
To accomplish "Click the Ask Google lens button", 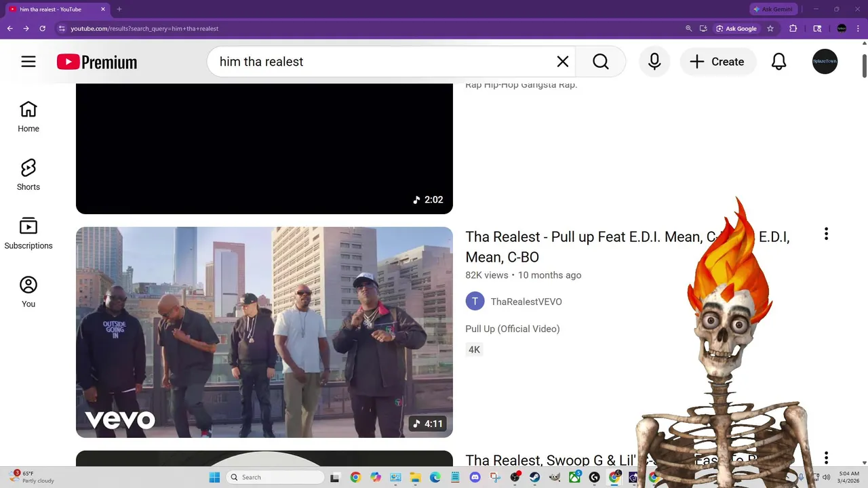I will (736, 28).
